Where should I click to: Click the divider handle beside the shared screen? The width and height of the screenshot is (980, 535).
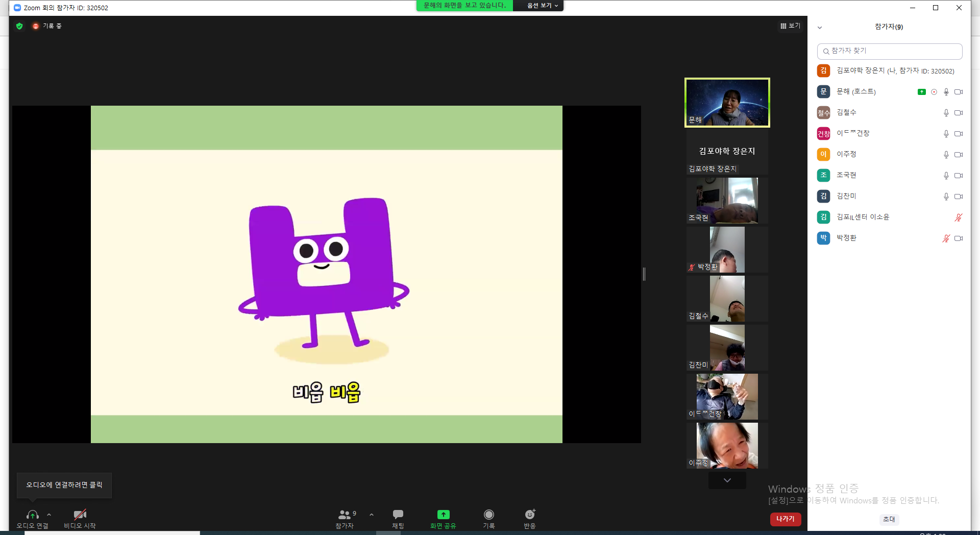(x=644, y=274)
